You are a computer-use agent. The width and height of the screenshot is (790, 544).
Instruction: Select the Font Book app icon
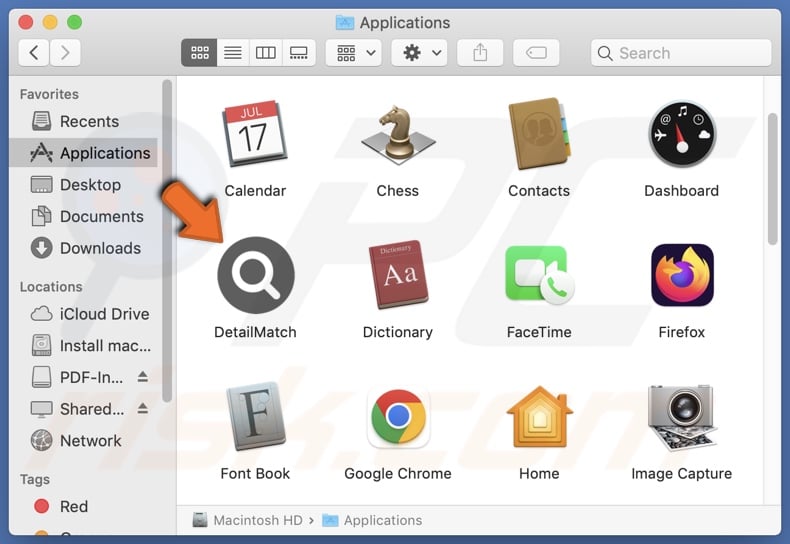pyautogui.click(x=255, y=417)
